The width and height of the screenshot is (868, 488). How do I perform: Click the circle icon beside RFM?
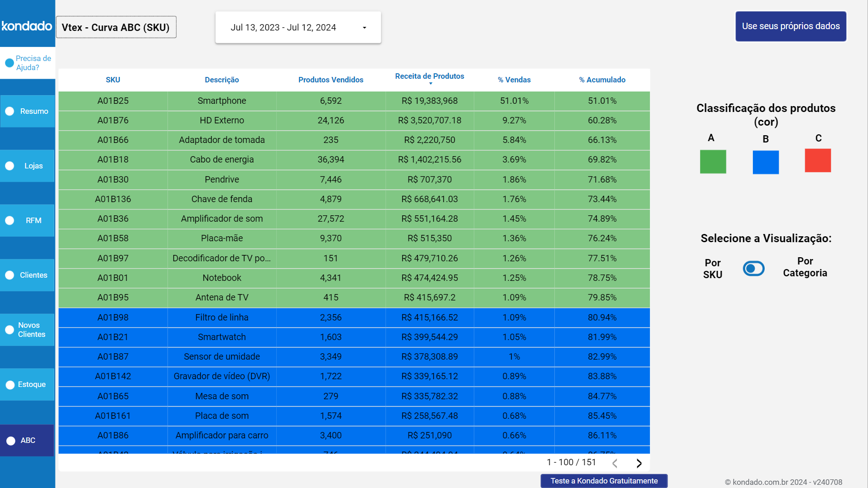pyautogui.click(x=10, y=220)
